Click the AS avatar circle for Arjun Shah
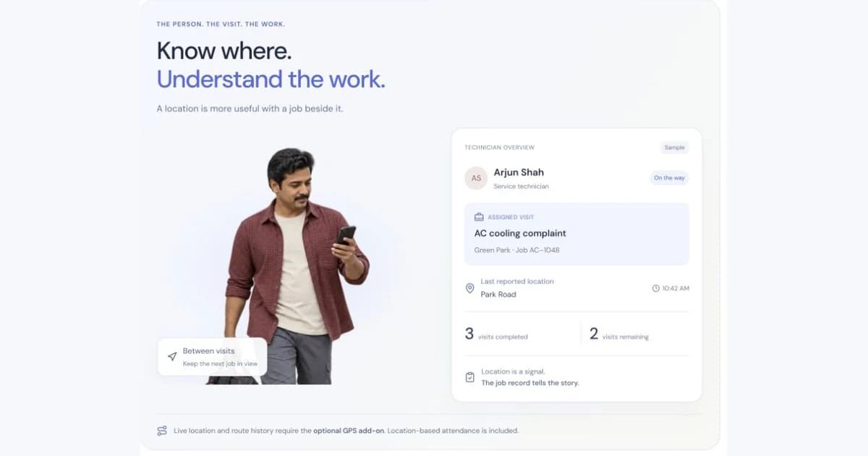 (x=476, y=178)
